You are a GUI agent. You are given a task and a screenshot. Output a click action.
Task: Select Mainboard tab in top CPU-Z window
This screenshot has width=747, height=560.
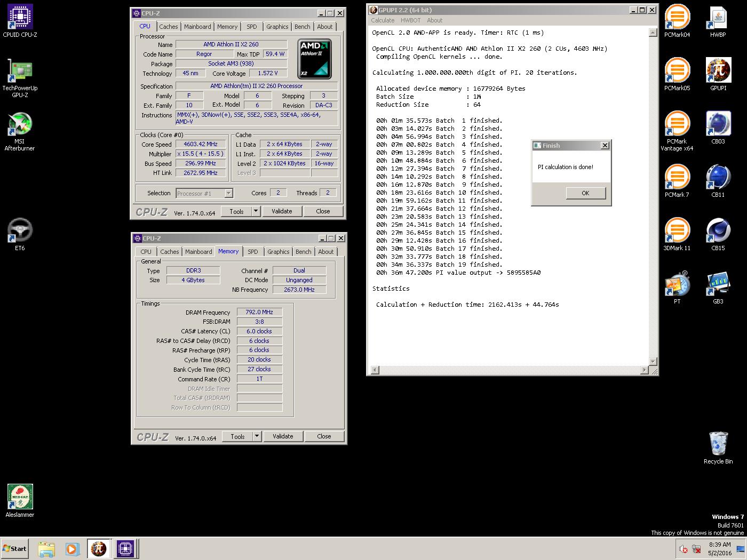[x=197, y=27]
